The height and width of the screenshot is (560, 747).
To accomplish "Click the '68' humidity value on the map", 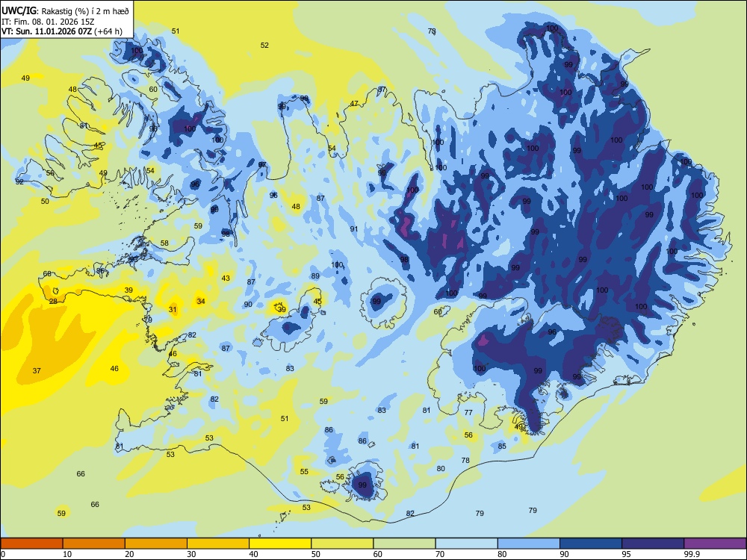I will (47, 274).
